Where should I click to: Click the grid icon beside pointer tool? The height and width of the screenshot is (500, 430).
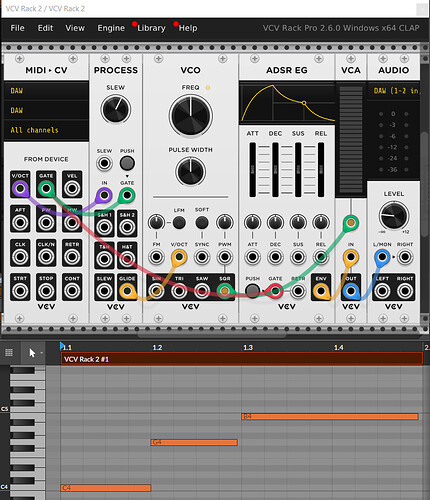9,352
